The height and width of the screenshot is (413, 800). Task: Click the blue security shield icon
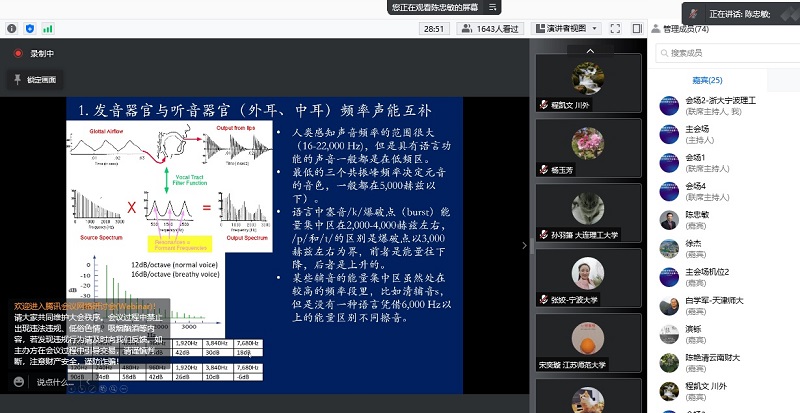29,29
